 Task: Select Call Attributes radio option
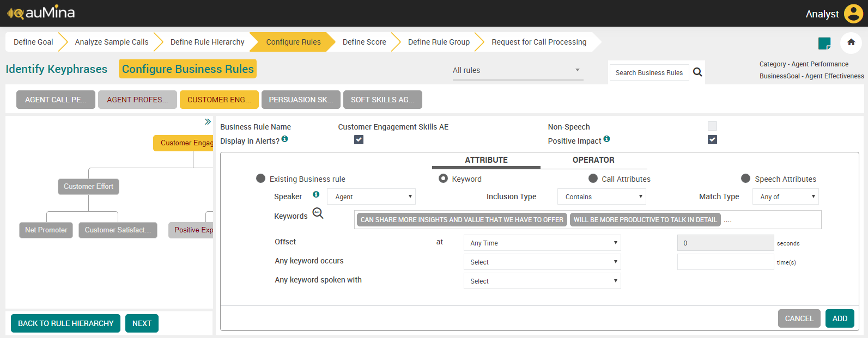coord(593,179)
